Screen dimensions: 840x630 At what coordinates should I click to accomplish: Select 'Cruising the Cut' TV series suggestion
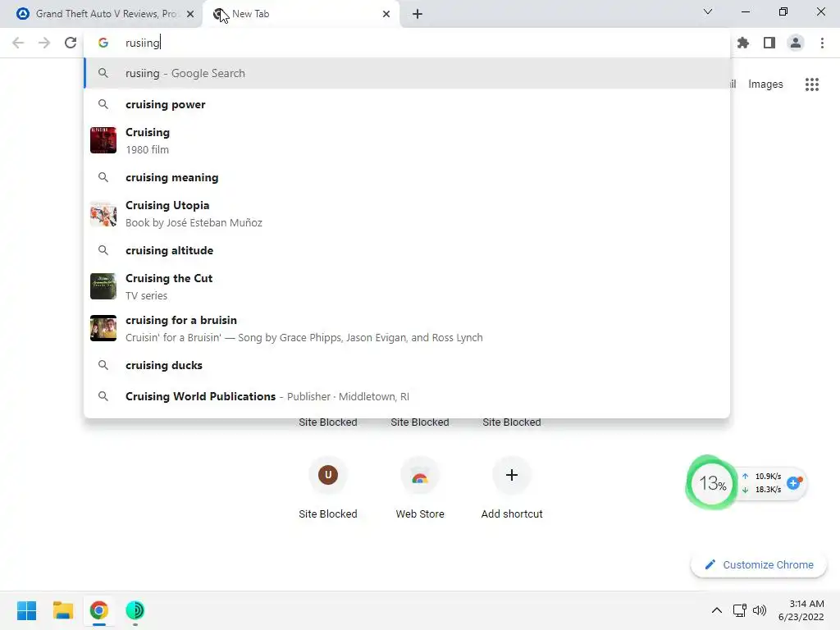coord(407,286)
